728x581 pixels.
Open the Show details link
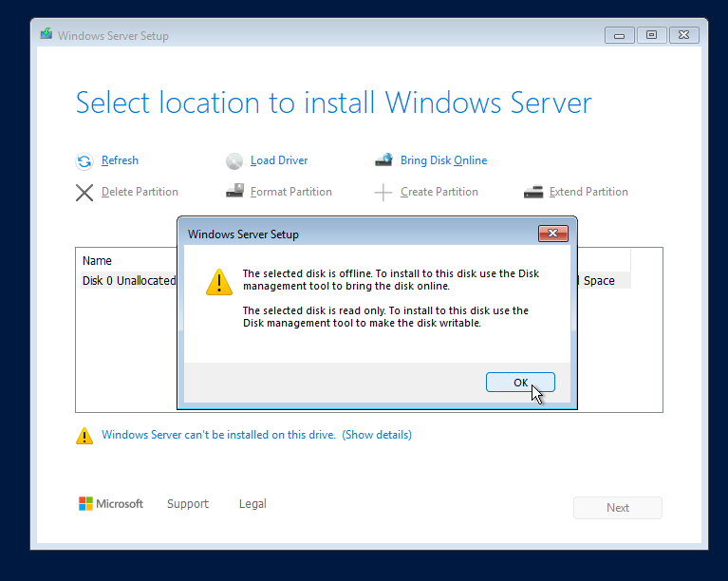(377, 435)
